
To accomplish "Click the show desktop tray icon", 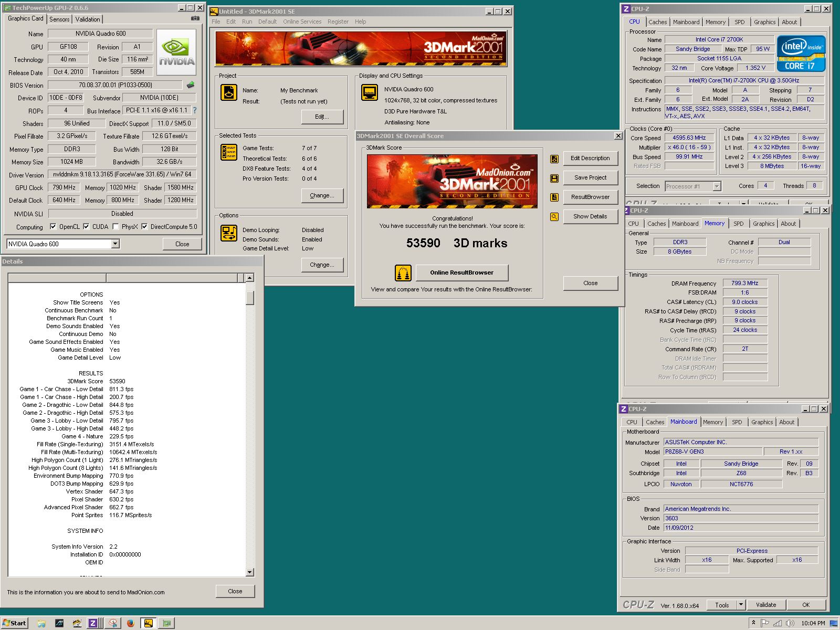I will [x=834, y=623].
